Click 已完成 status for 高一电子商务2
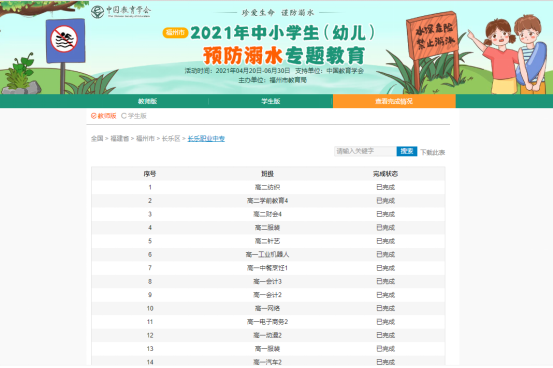553x368 pixels. pos(385,322)
